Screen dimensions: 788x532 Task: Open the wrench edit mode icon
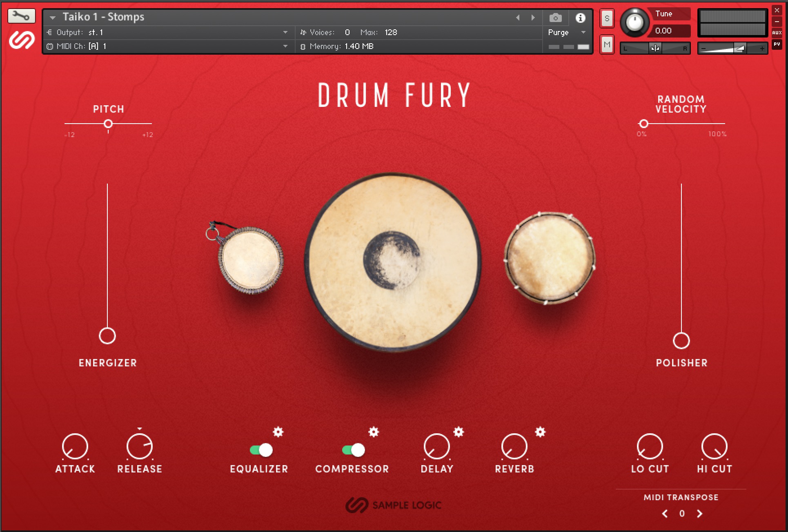(x=21, y=16)
